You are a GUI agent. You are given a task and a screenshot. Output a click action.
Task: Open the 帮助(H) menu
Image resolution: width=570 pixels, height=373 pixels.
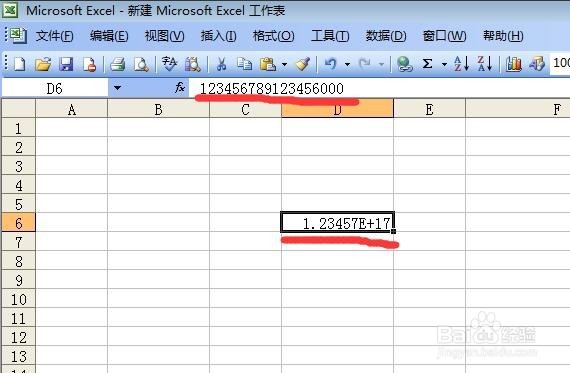[503, 36]
